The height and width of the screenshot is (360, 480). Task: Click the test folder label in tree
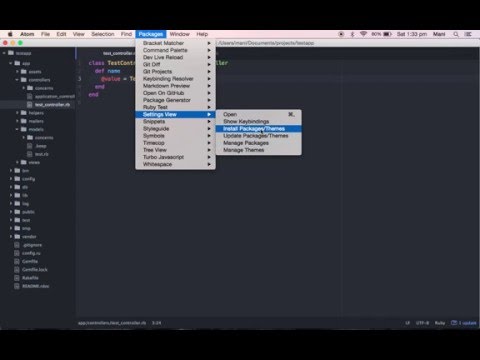[x=26, y=220]
